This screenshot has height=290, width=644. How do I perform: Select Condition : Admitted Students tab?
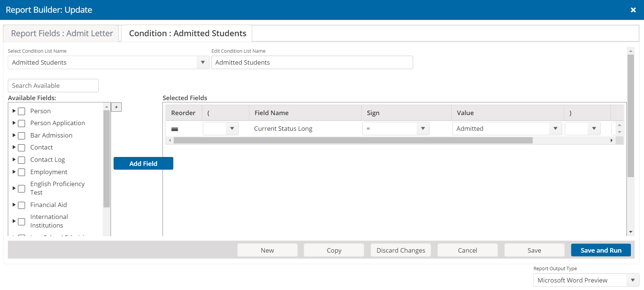coord(187,34)
